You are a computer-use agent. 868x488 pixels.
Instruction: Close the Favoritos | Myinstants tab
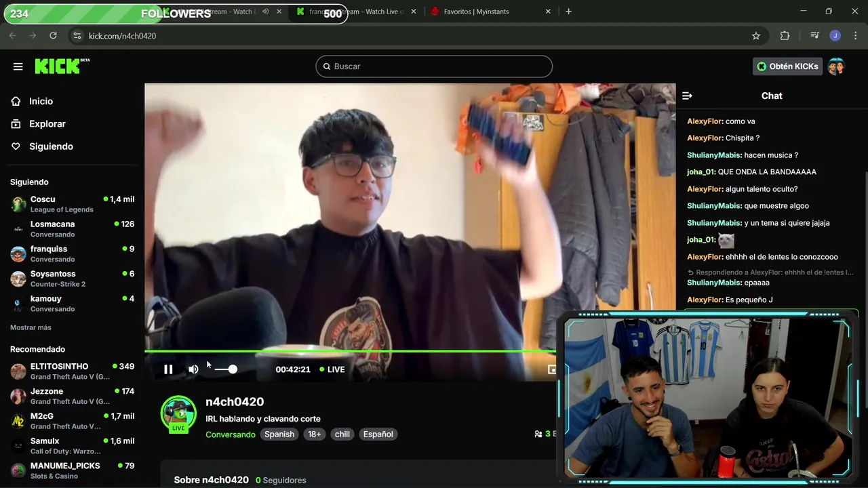coord(548,12)
